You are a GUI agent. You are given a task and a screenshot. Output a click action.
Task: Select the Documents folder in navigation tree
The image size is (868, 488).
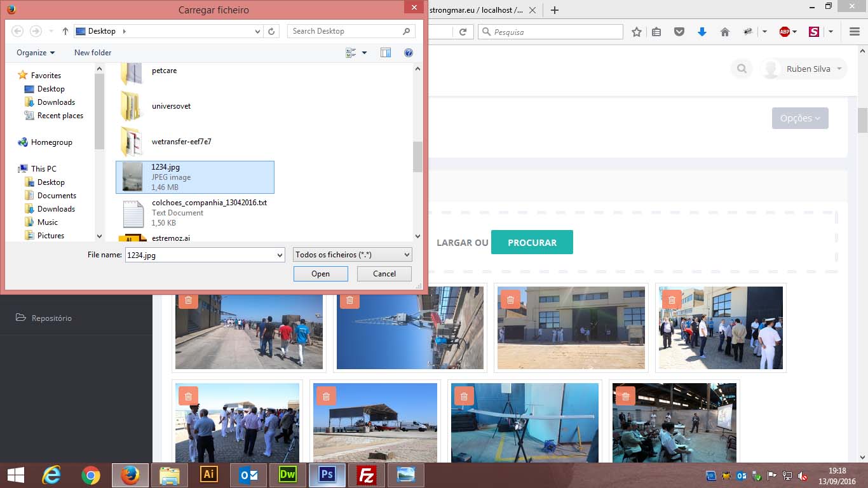click(x=57, y=196)
